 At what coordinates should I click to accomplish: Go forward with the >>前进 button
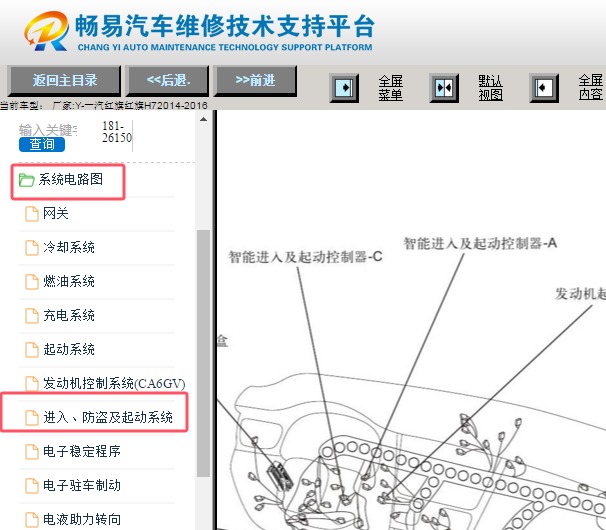255,80
